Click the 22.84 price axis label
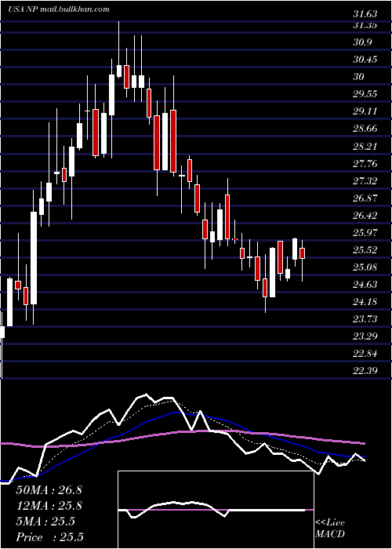The width and height of the screenshot is (392, 549). coord(365,354)
